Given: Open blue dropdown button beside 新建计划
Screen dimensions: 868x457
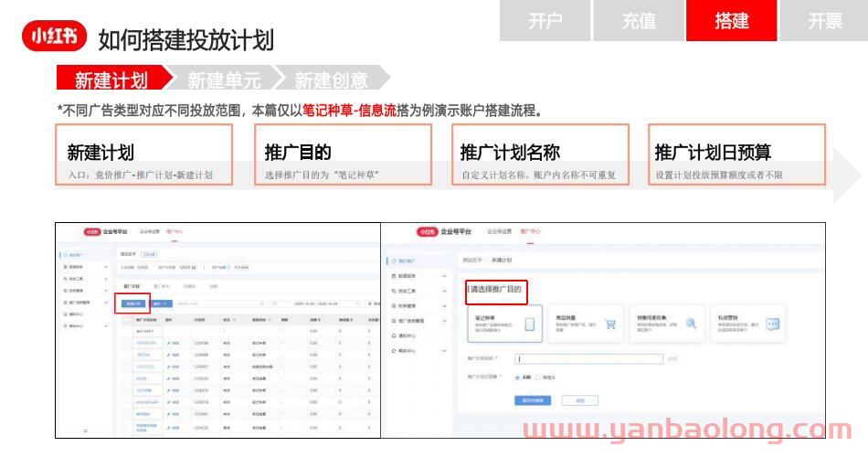Looking at the screenshot, I should pos(162,303).
